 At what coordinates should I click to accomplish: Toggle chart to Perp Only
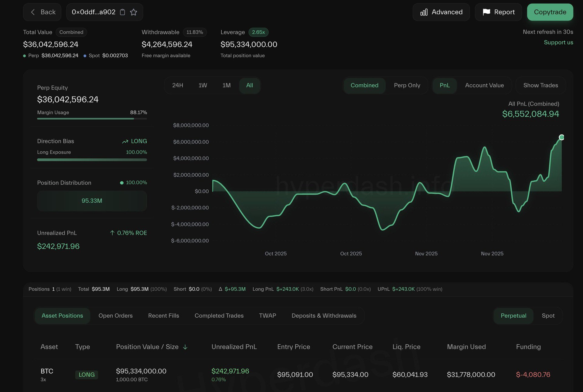[407, 85]
